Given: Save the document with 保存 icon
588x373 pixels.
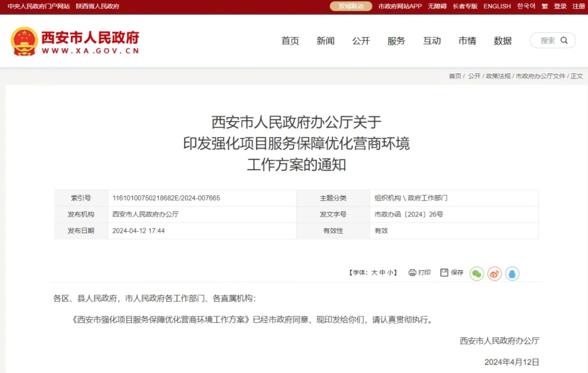Looking at the screenshot, I should tap(451, 272).
